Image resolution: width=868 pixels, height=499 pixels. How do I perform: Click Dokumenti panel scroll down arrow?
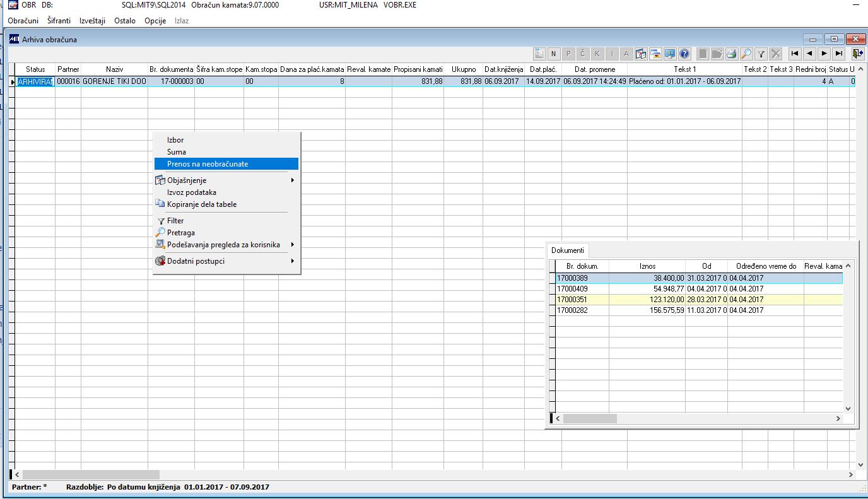tap(848, 408)
